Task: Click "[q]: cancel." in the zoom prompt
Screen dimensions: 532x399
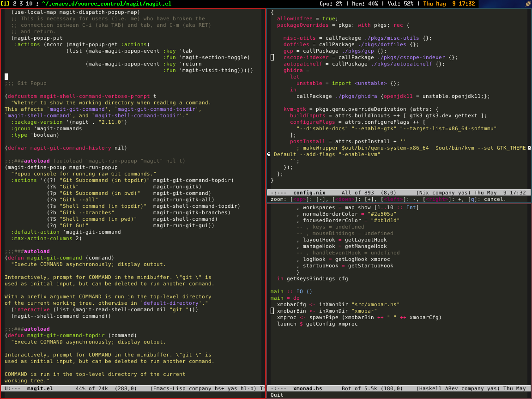Action: click(x=487, y=199)
